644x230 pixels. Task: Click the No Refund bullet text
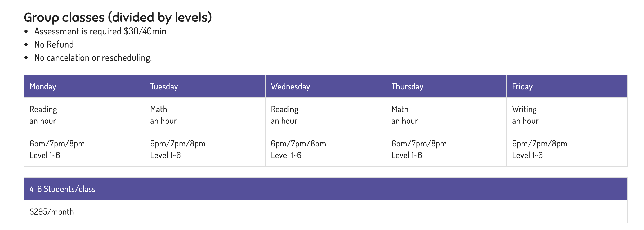point(54,44)
